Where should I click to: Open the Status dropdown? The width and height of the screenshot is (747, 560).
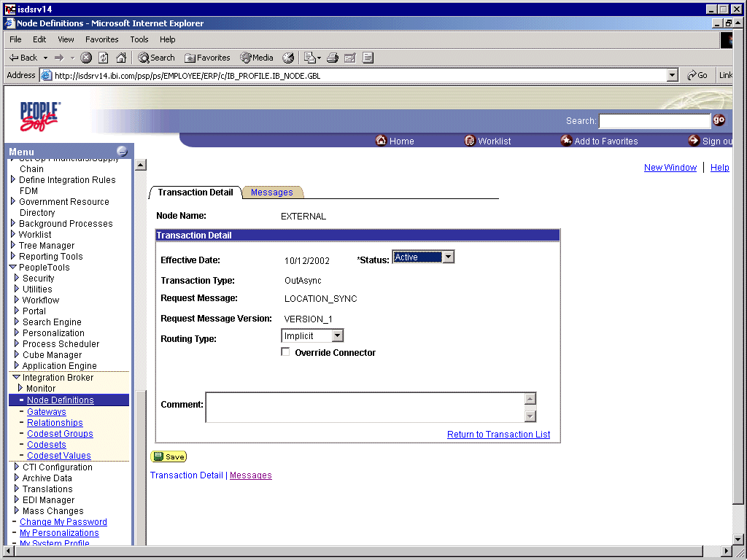point(449,257)
